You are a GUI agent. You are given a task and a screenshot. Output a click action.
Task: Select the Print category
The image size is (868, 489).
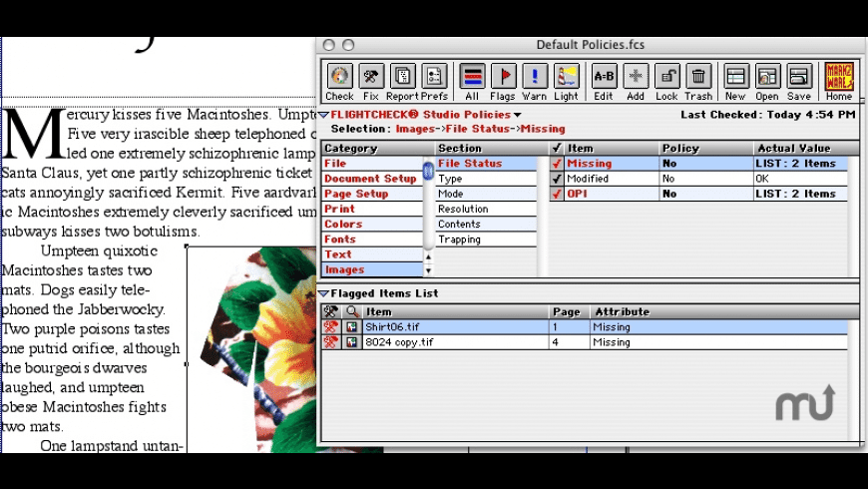click(372, 209)
